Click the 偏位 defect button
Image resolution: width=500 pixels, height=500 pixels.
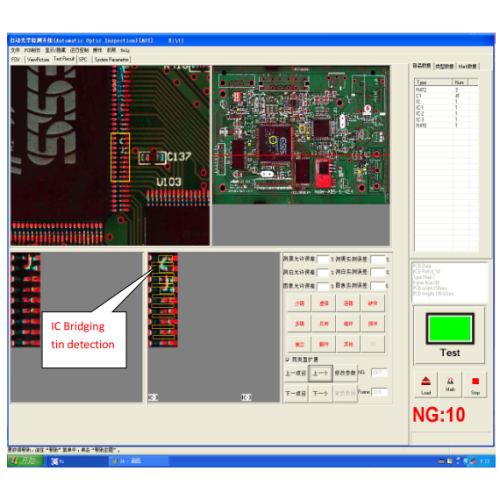pos(299,344)
